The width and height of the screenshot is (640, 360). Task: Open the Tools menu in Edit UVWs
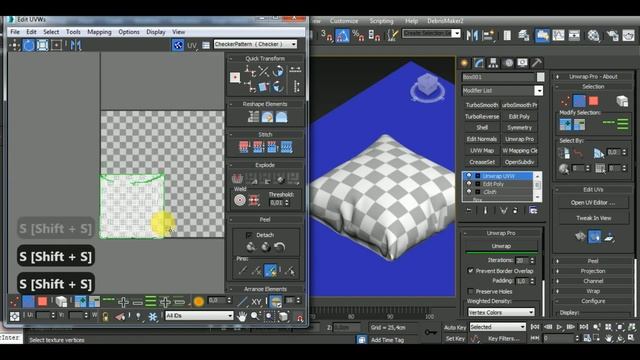coord(73,32)
